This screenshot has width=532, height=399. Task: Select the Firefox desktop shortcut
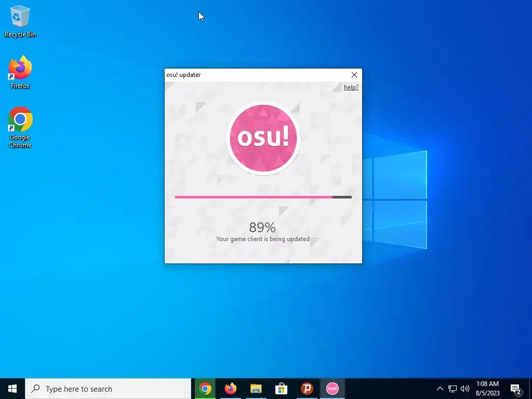20,72
